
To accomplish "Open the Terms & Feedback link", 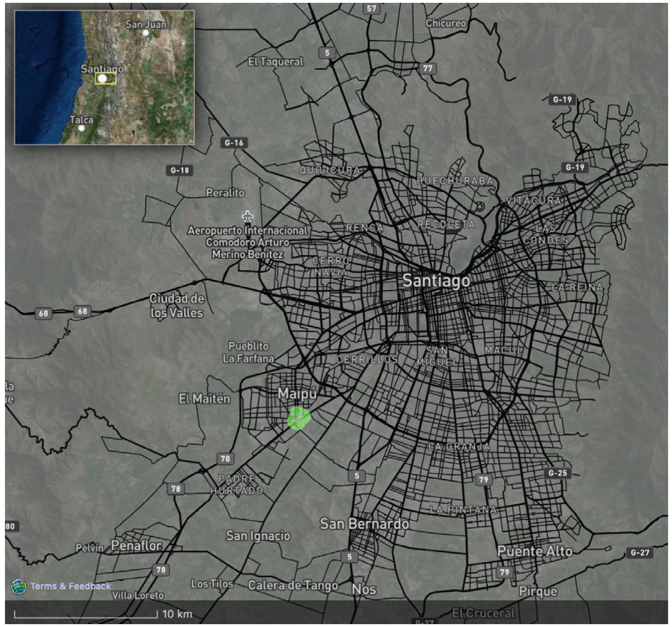I will (70, 586).
